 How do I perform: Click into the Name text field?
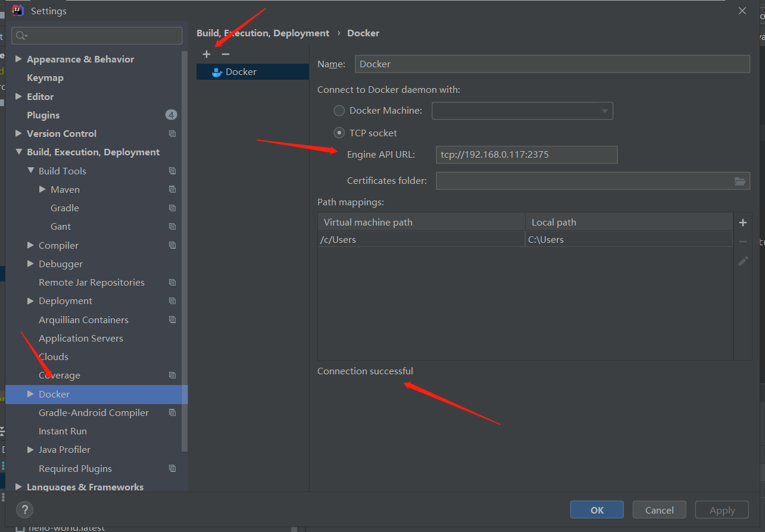pos(552,64)
